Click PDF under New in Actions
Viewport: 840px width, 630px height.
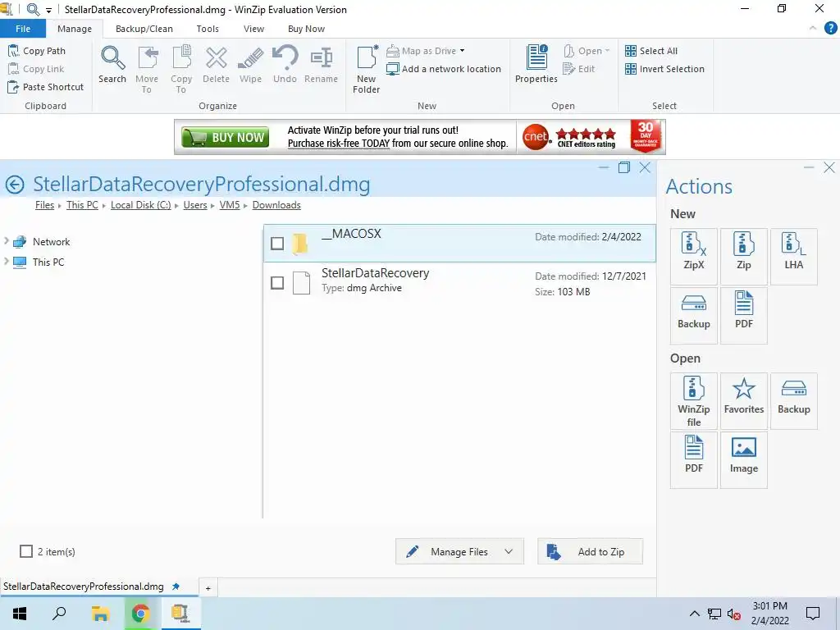(x=743, y=315)
